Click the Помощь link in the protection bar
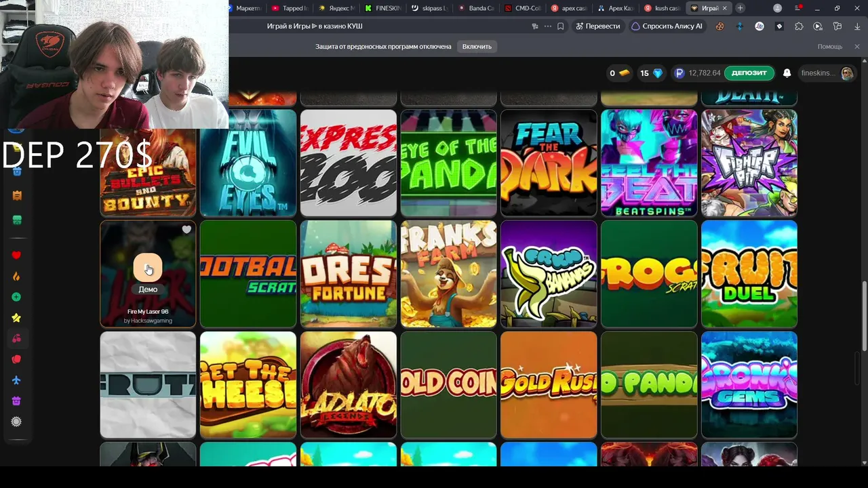 [830, 47]
